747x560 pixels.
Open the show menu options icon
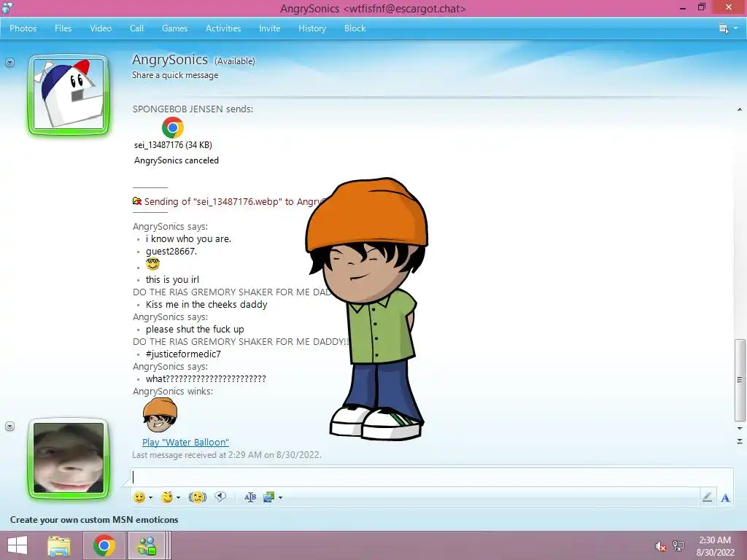(x=724, y=28)
